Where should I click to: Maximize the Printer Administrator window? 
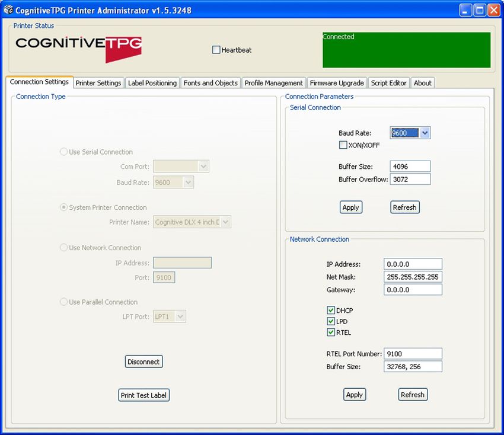[x=480, y=10]
